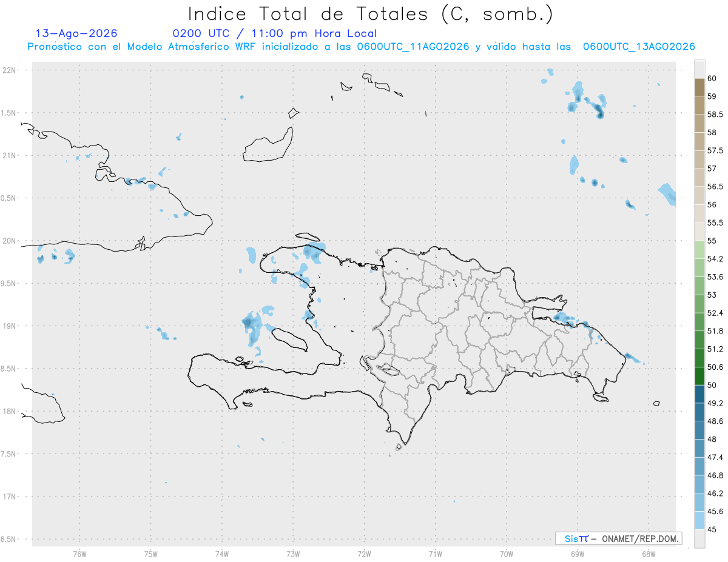Viewport: 728px width, 562px height.
Task: Click the colorbar value '59'
Action: 712,96
